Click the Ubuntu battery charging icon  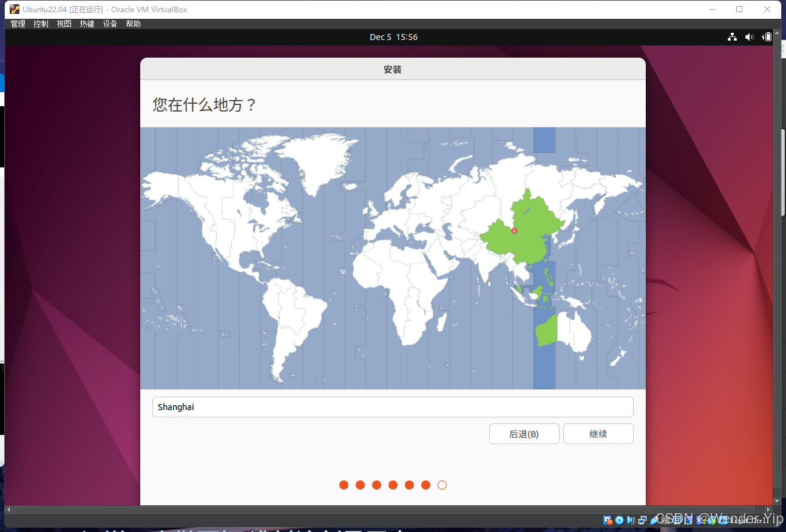tap(767, 37)
